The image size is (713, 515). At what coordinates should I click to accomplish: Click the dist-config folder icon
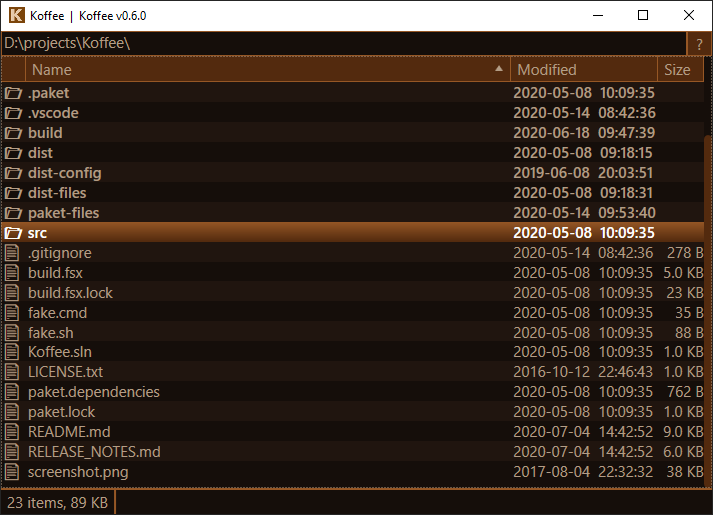[x=13, y=173]
